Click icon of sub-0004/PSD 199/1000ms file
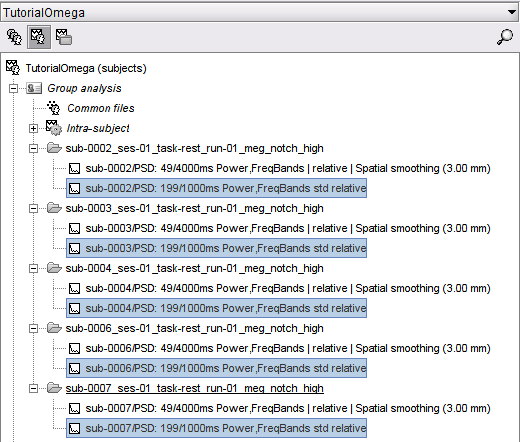The height and width of the screenshot is (442, 520). click(x=74, y=308)
